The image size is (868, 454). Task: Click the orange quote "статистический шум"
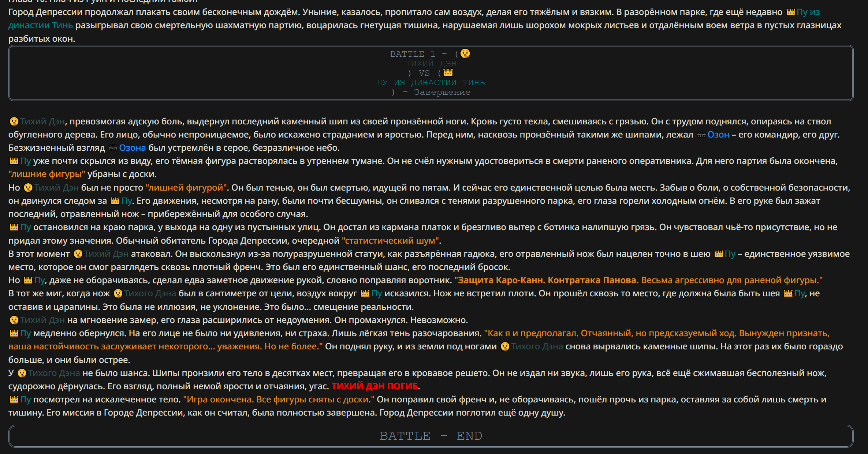pos(390,241)
